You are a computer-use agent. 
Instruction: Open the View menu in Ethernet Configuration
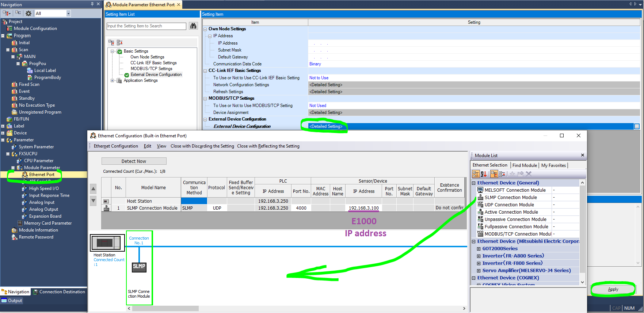pyautogui.click(x=161, y=146)
